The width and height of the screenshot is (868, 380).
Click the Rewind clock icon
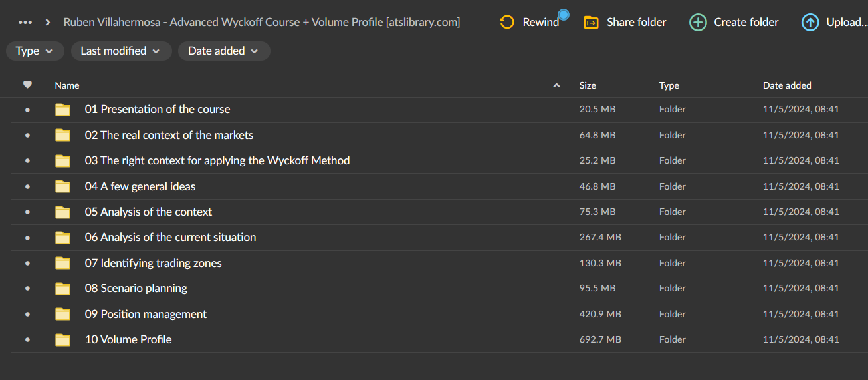point(507,23)
